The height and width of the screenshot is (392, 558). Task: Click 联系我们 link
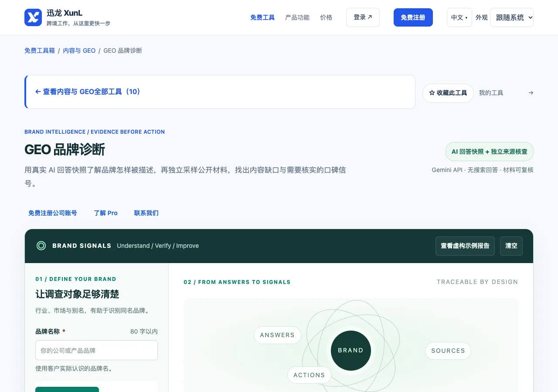point(146,213)
